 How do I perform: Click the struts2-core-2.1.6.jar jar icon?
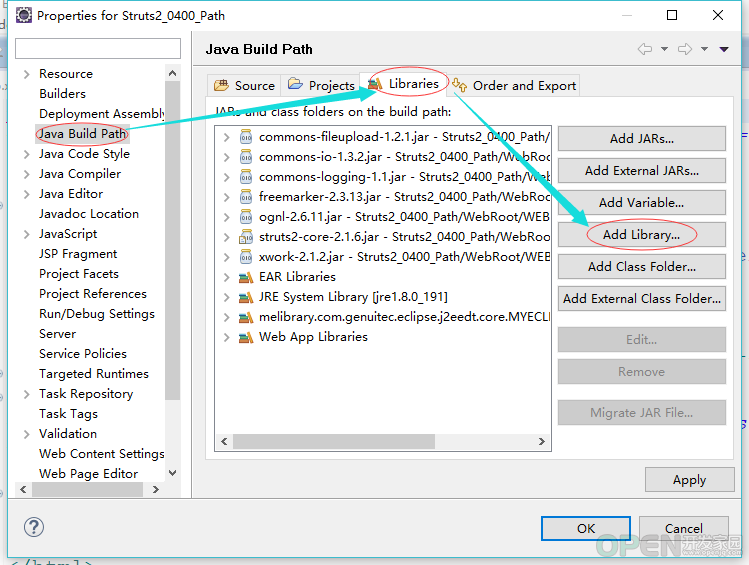click(x=246, y=237)
